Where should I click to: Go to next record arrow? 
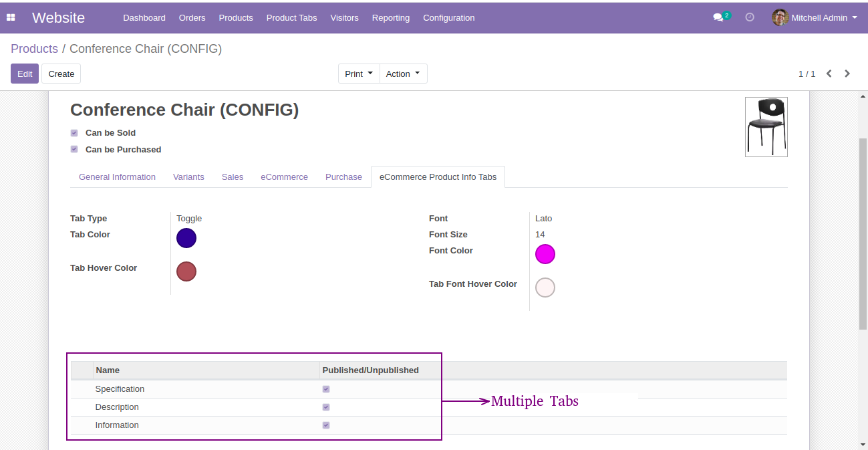847,74
